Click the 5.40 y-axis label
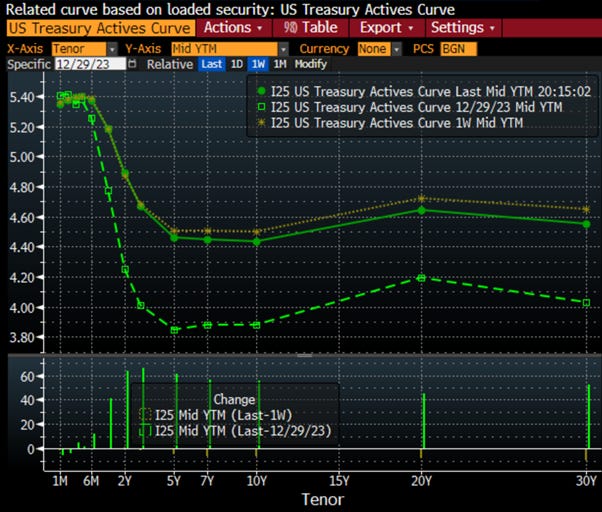 pyautogui.click(x=22, y=97)
